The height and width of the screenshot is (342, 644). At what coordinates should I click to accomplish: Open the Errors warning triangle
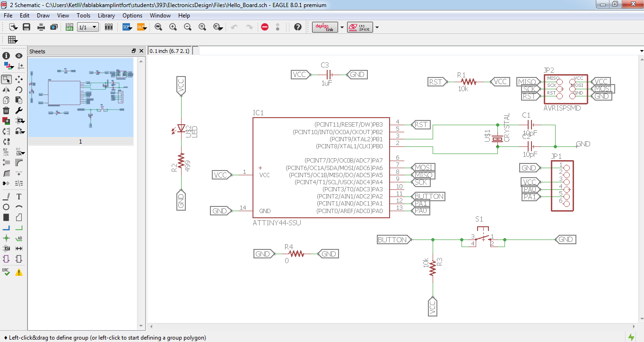click(x=19, y=272)
